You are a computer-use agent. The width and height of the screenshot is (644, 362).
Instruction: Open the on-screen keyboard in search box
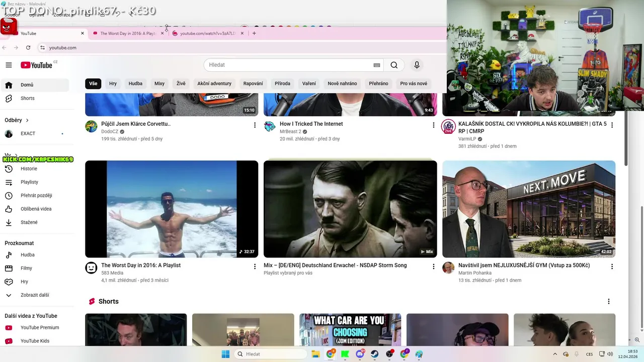(x=376, y=65)
